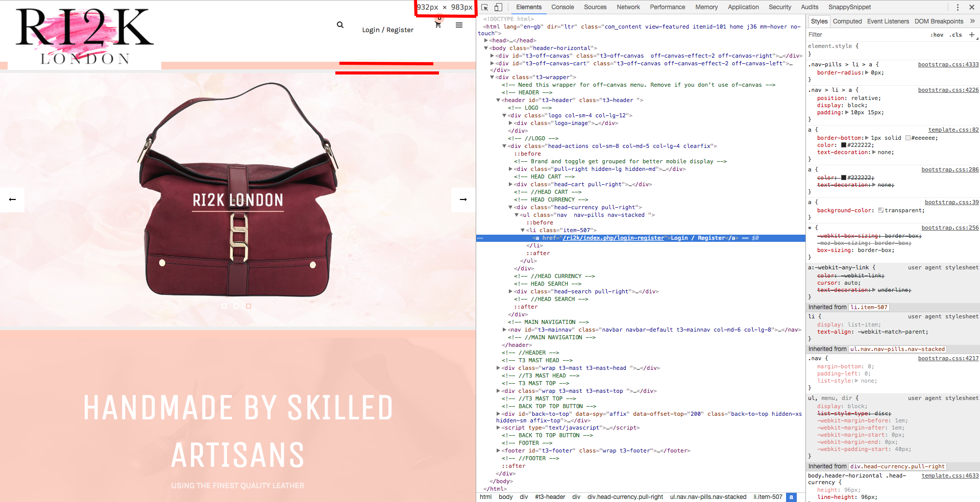Click the search magnifier icon on the website
This screenshot has width=980, height=502.
pos(340,25)
